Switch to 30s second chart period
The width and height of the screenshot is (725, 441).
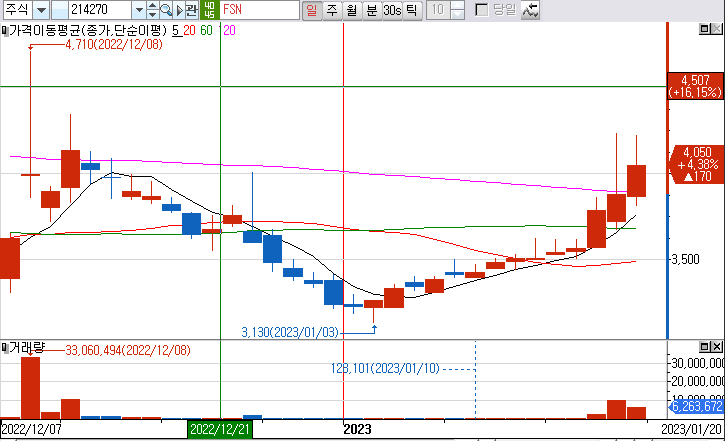coord(392,10)
